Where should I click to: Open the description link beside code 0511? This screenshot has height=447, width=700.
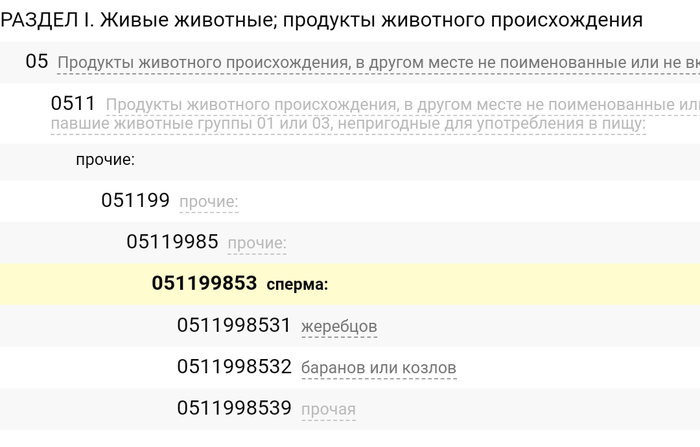pyautogui.click(x=400, y=105)
